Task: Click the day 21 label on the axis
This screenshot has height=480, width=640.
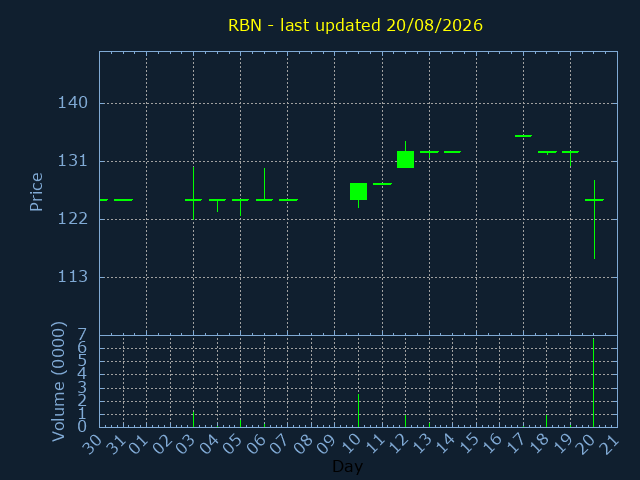Action: (610, 444)
